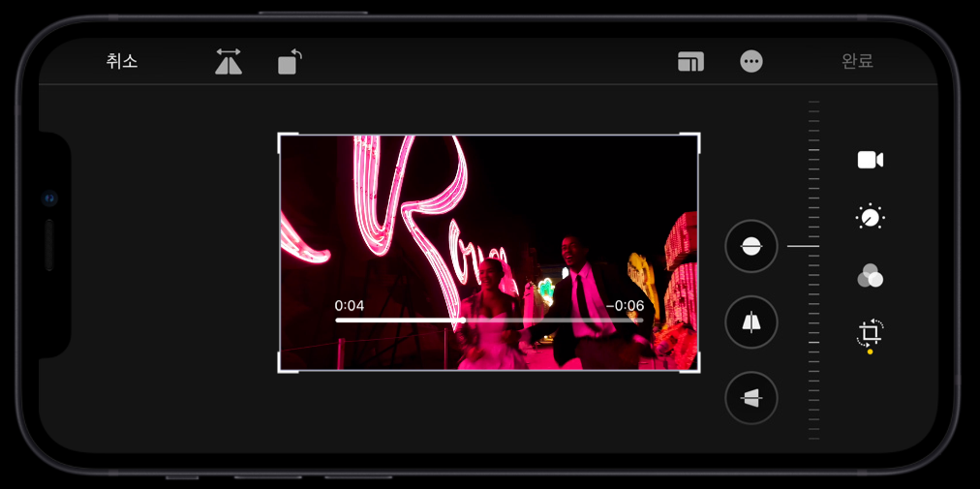
Task: Switch to the filters tab
Action: tap(870, 275)
